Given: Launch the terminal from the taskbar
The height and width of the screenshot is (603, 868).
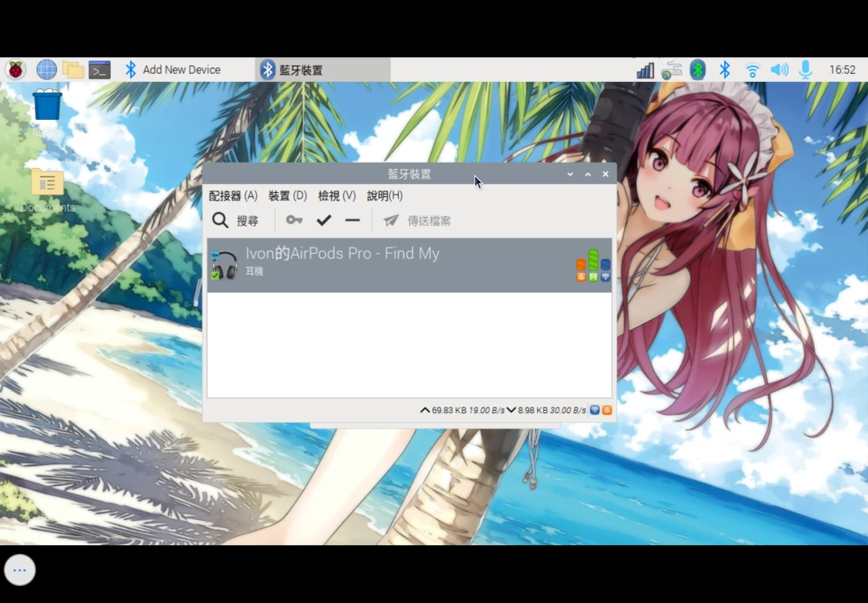Looking at the screenshot, I should tap(100, 70).
